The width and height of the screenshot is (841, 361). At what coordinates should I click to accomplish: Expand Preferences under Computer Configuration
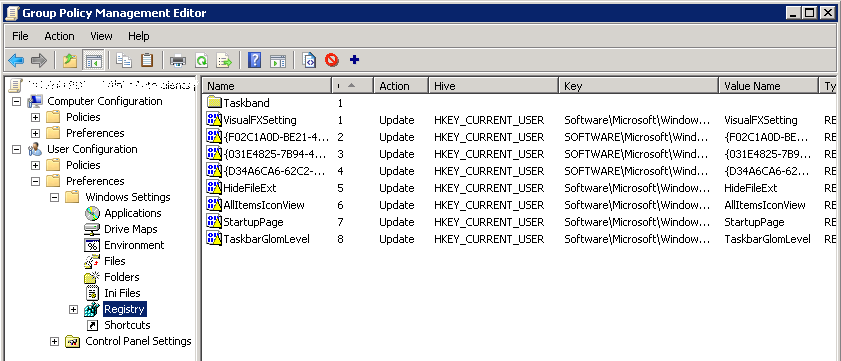(35, 133)
